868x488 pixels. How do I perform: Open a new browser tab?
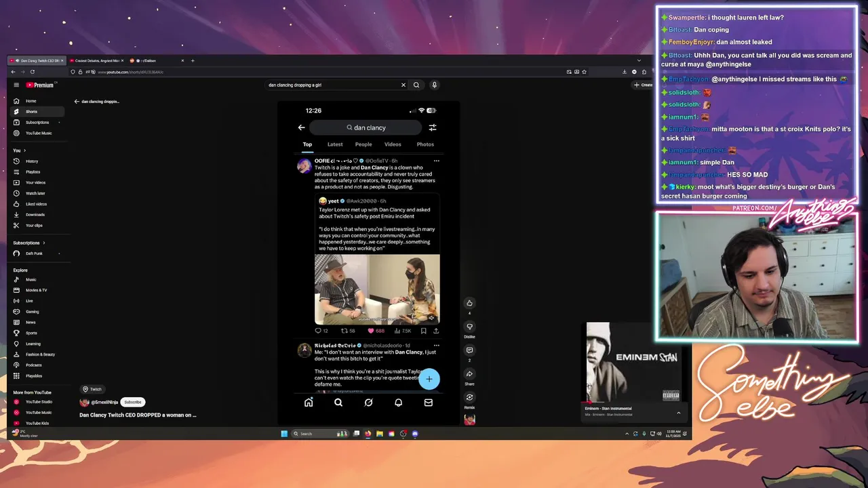(x=193, y=60)
